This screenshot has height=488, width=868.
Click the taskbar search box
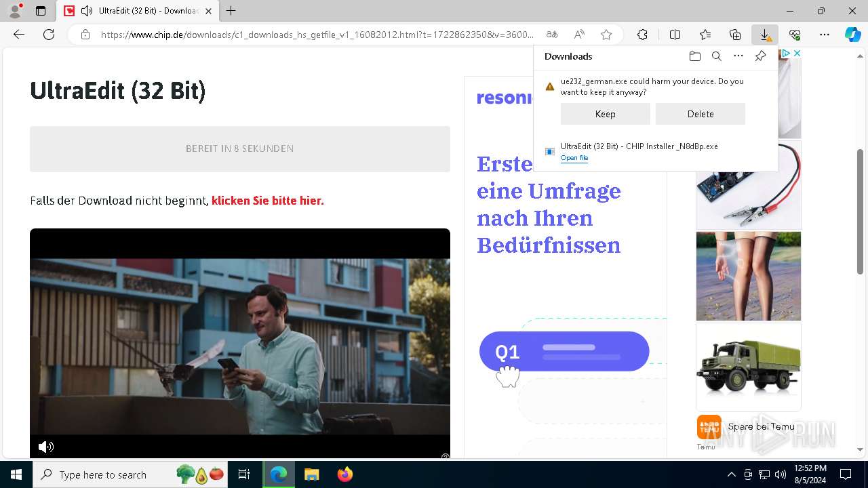point(131,474)
